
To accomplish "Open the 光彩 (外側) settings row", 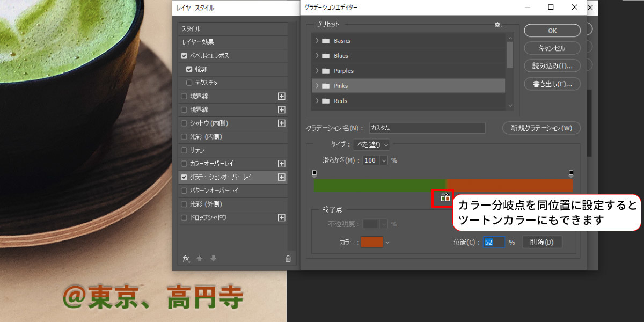I will pos(232,204).
